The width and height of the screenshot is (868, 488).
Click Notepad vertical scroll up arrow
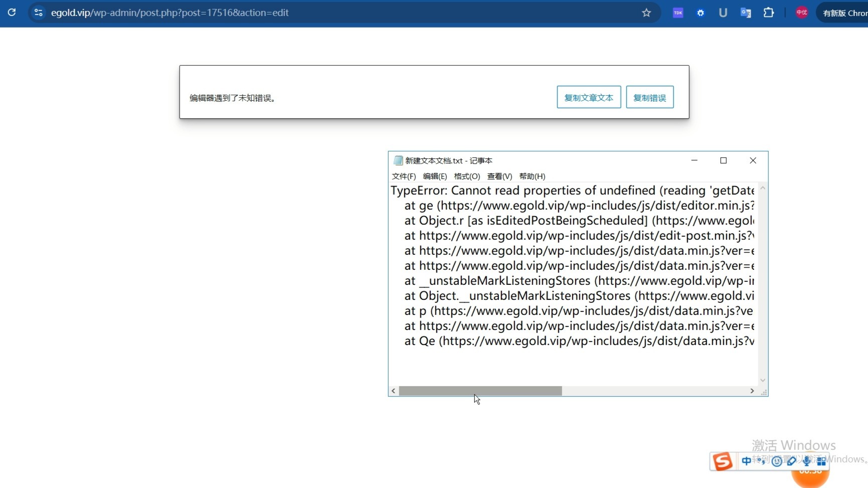[763, 188]
